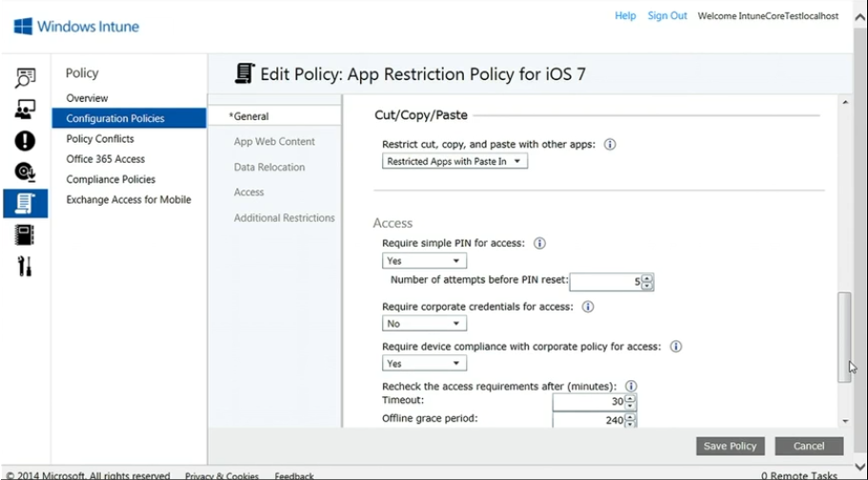Viewport: 868px width, 480px height.
Task: Go to the Data Relocation section
Action: click(x=270, y=168)
